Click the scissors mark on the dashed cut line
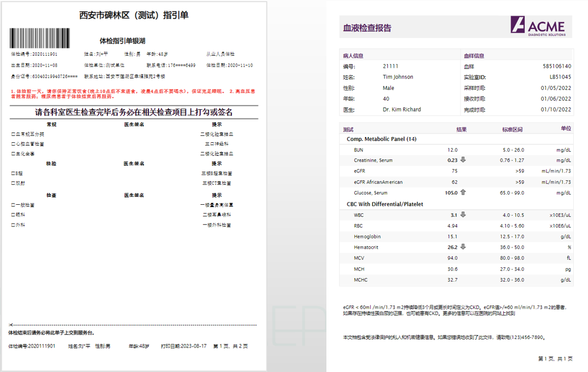The width and height of the screenshot is (588, 372). pyautogui.click(x=11, y=325)
